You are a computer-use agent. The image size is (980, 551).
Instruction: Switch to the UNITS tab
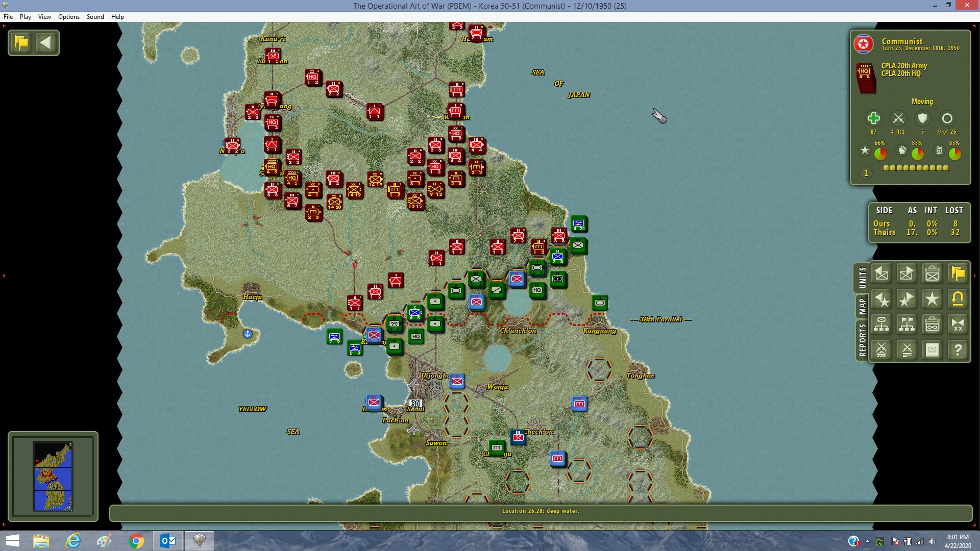(x=862, y=278)
